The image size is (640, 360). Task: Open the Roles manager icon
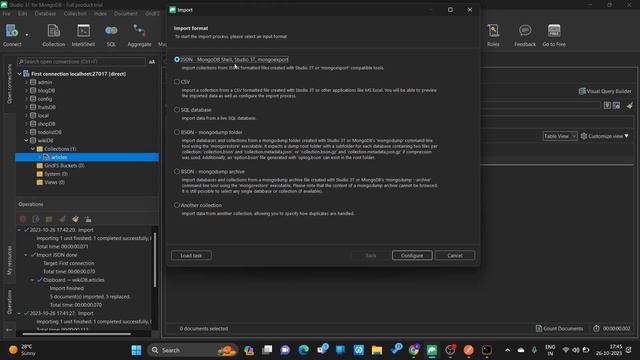[493, 31]
